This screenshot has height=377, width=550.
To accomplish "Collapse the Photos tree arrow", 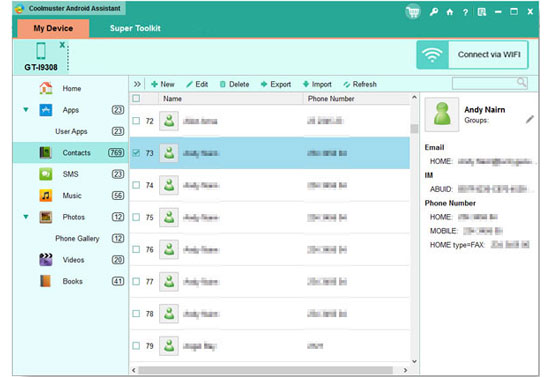I will coord(26,216).
